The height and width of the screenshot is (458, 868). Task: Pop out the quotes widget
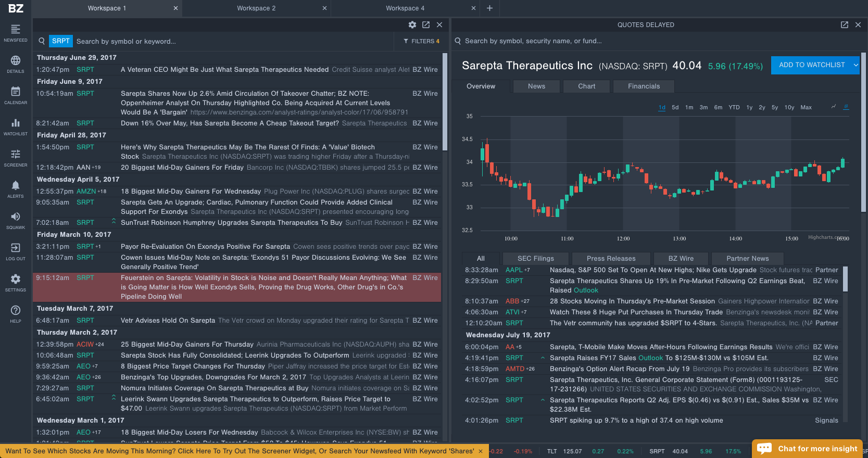[845, 25]
